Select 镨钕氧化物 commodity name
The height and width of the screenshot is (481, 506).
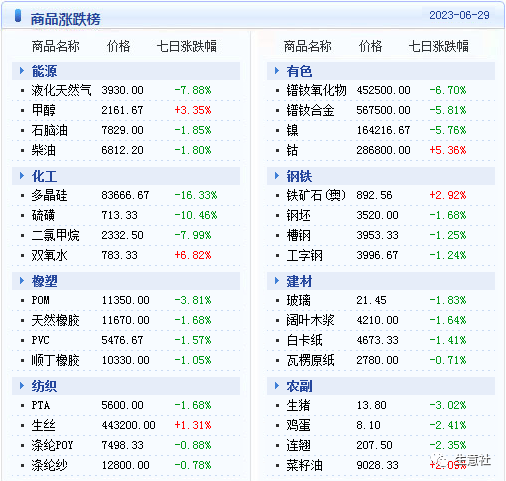click(316, 90)
